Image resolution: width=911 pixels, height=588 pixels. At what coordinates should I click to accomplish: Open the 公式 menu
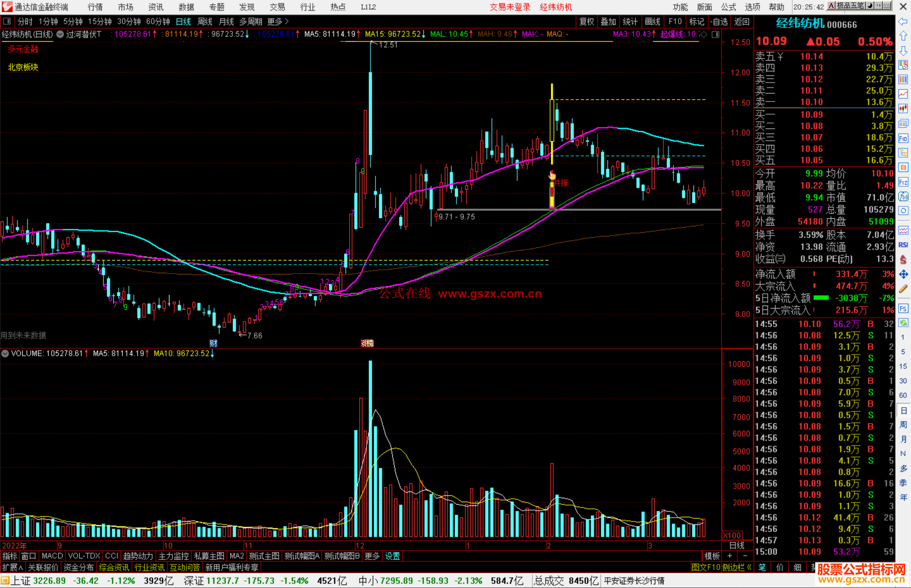[x=728, y=7]
